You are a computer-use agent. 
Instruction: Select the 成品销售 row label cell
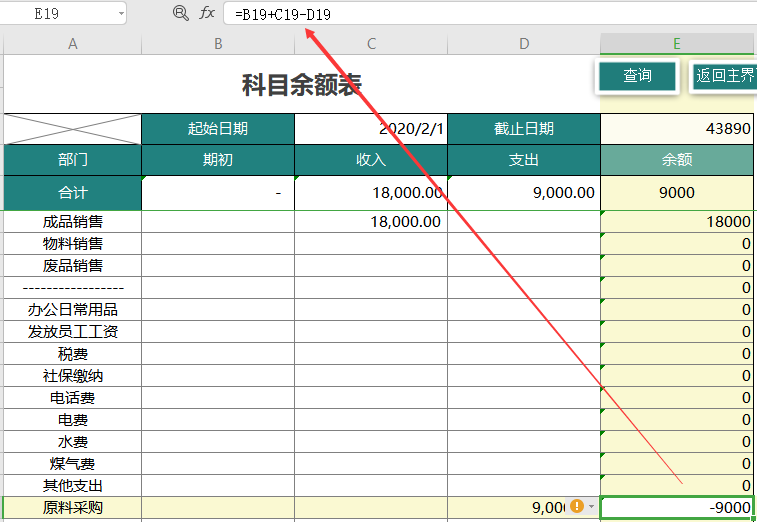click(72, 222)
